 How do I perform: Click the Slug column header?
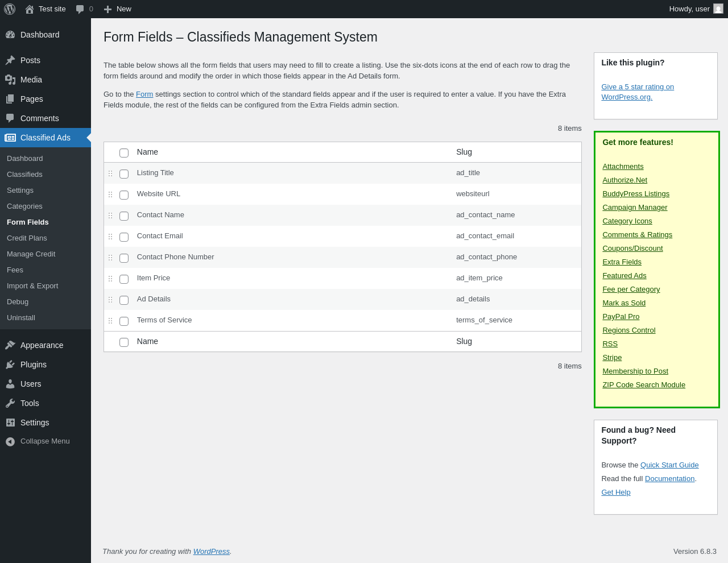click(464, 152)
